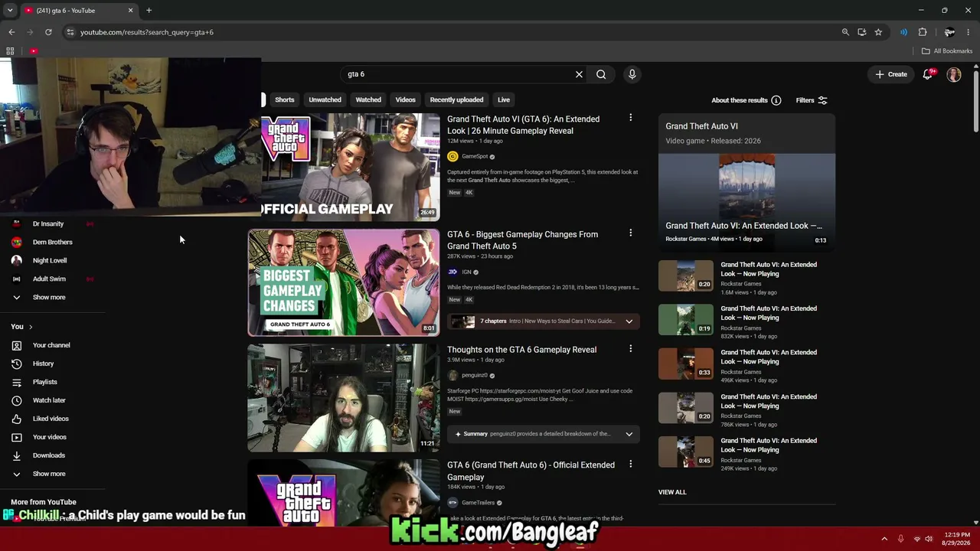The width and height of the screenshot is (980, 551).
Task: Reload the page in the browser toolbar
Action: point(48,32)
